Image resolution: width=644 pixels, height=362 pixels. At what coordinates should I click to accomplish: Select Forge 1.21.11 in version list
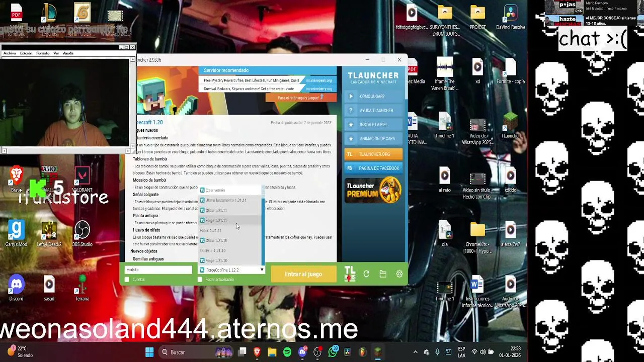pyautogui.click(x=230, y=220)
